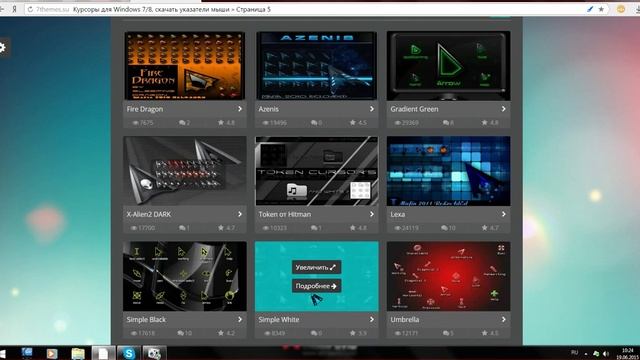Open the Fire Dragon cursor preview image

coord(184,66)
